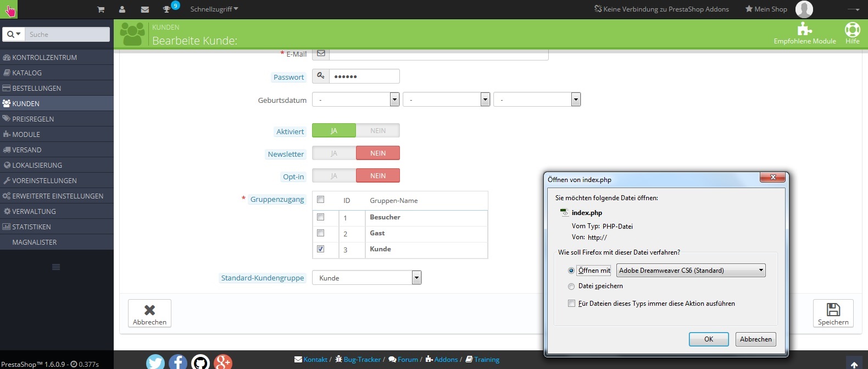Open the Kontakt footer link
The image size is (868, 369).
(x=311, y=360)
